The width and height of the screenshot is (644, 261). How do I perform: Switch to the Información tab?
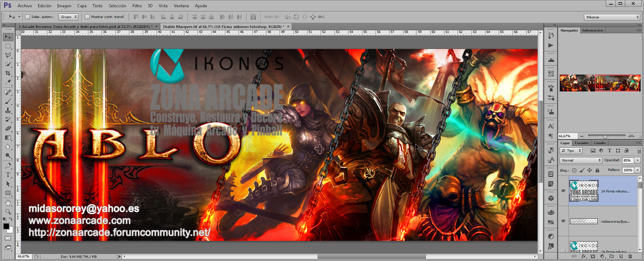click(593, 30)
